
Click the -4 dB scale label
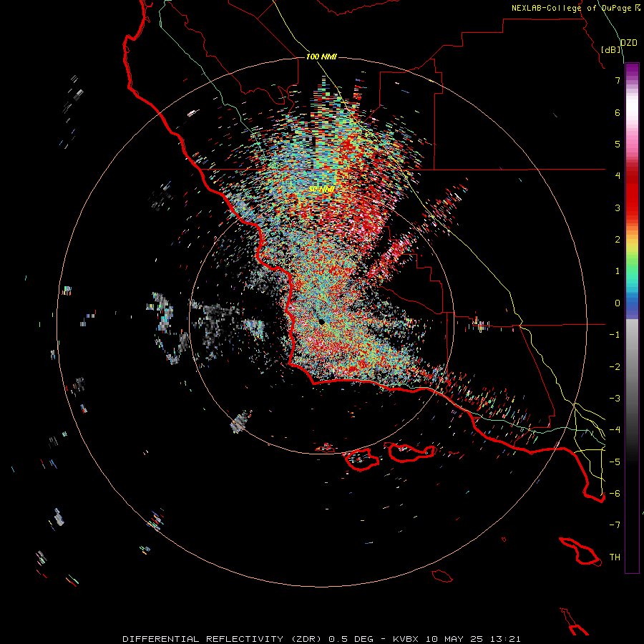(x=615, y=430)
